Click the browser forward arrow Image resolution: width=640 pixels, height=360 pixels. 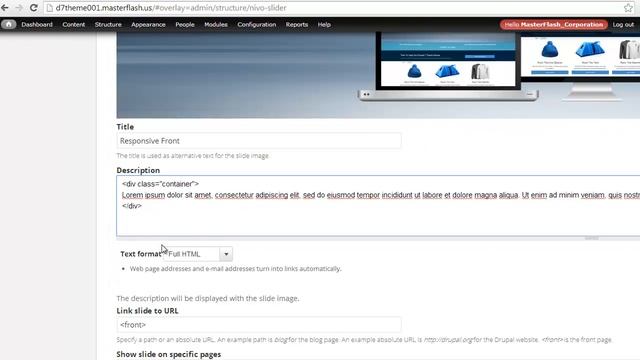click(19, 8)
